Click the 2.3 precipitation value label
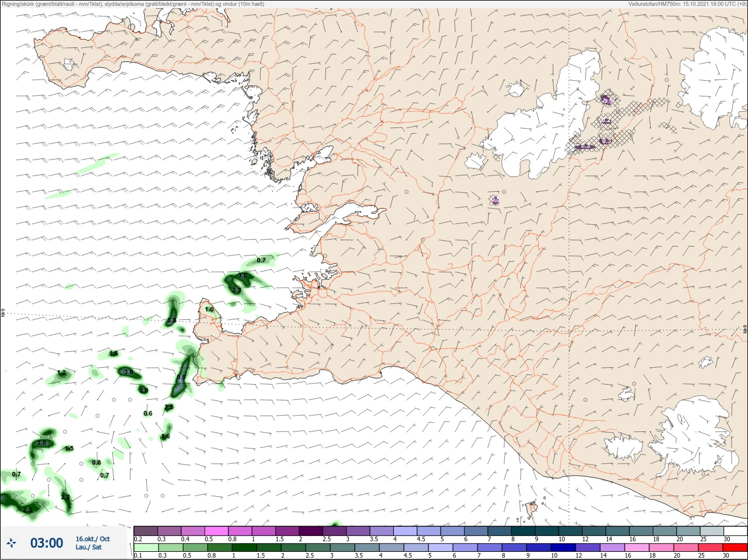748x560 pixels. [27, 510]
